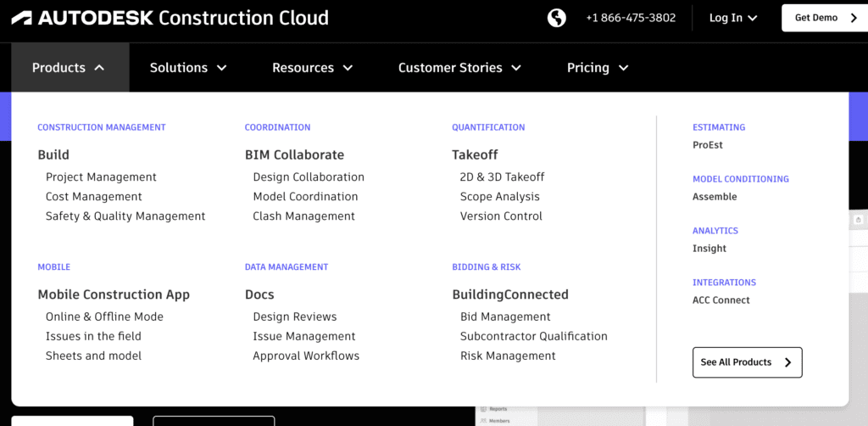Open the Pricing menu
868x426 pixels.
pyautogui.click(x=598, y=68)
